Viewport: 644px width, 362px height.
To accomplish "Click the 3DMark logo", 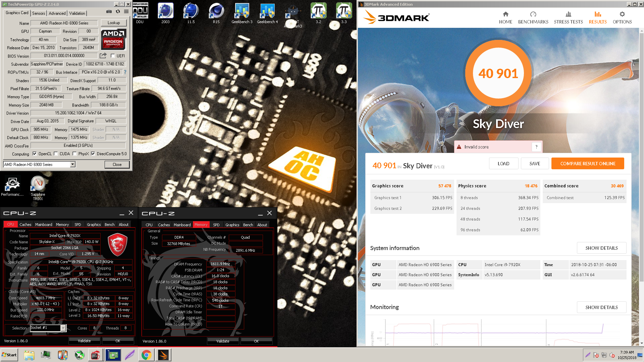I will click(x=396, y=17).
